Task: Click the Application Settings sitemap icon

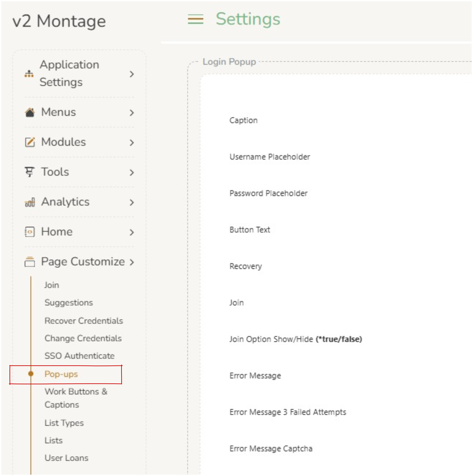Action: (x=29, y=74)
